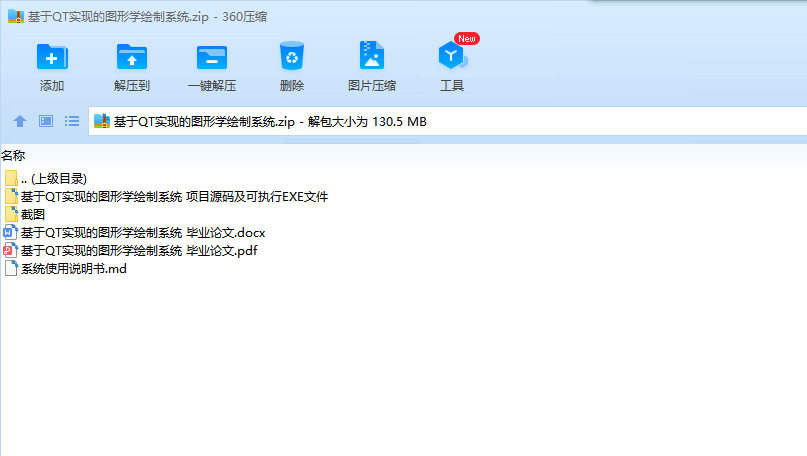Click the archive path address field
Image resolution: width=807 pixels, height=456 pixels.
point(447,121)
